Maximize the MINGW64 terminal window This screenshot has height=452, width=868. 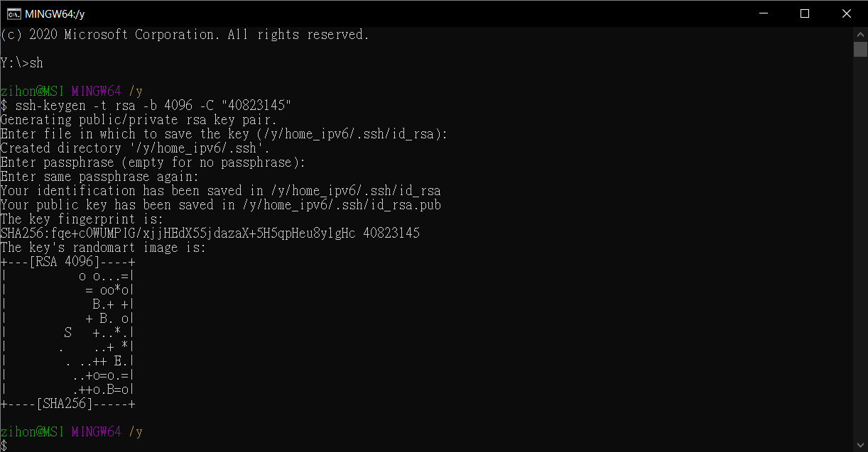point(804,13)
